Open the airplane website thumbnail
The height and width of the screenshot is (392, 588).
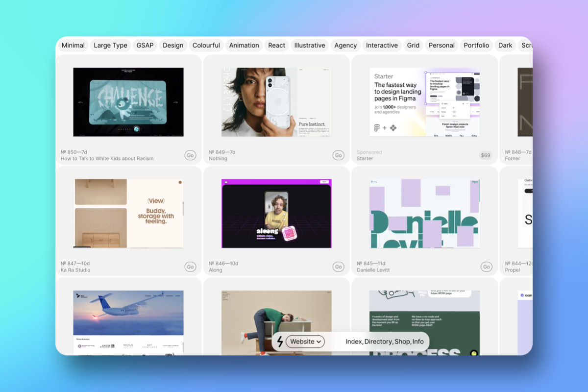[x=128, y=322]
